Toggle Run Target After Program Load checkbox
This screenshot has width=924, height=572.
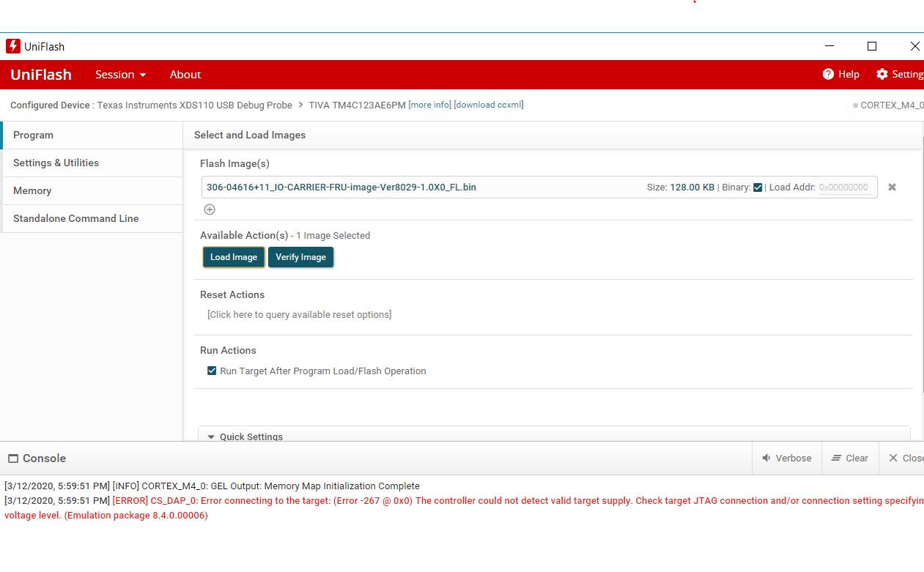(212, 371)
